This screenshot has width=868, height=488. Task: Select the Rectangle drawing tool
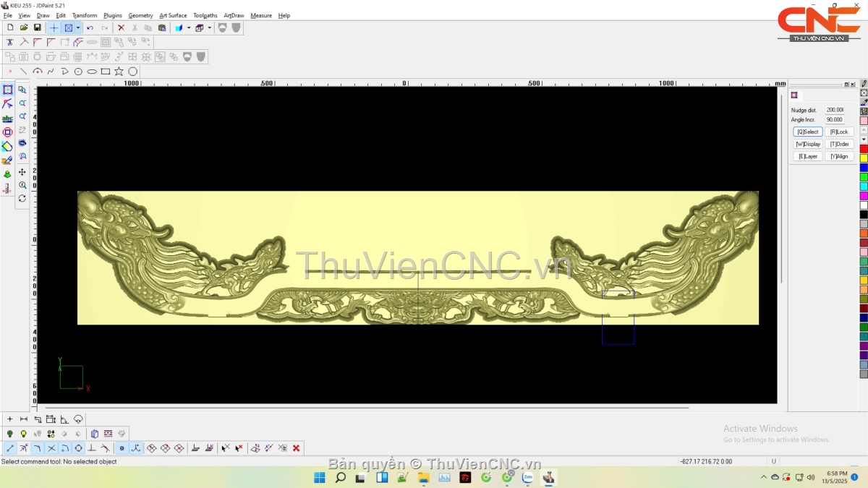tap(106, 72)
